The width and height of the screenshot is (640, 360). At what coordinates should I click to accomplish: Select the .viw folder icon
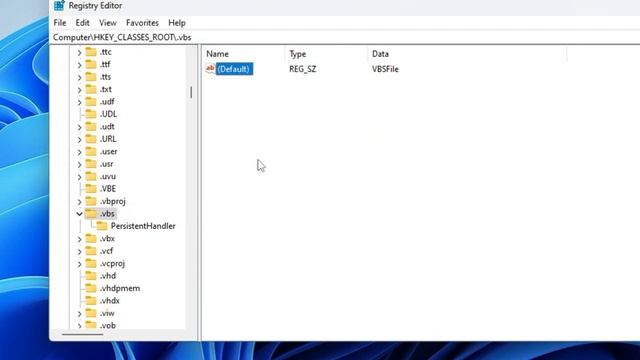[91, 313]
